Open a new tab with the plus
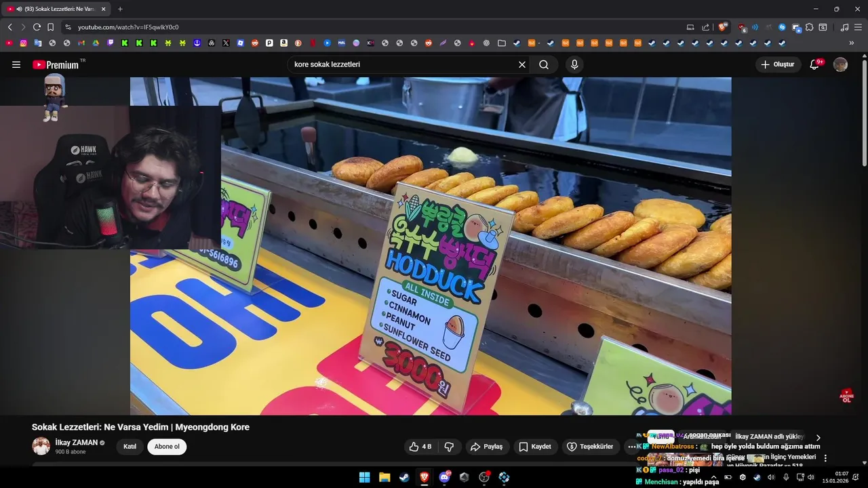 120,9
